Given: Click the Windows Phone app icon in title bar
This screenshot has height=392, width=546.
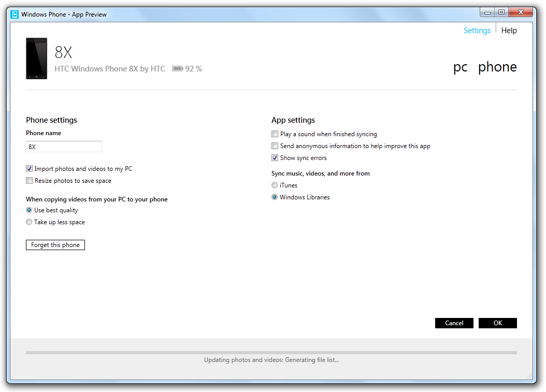Looking at the screenshot, I should [x=15, y=14].
